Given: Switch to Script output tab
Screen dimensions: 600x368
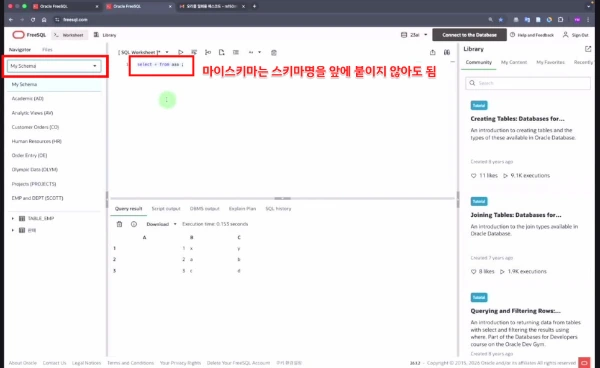Looking at the screenshot, I should pyautogui.click(x=166, y=209).
